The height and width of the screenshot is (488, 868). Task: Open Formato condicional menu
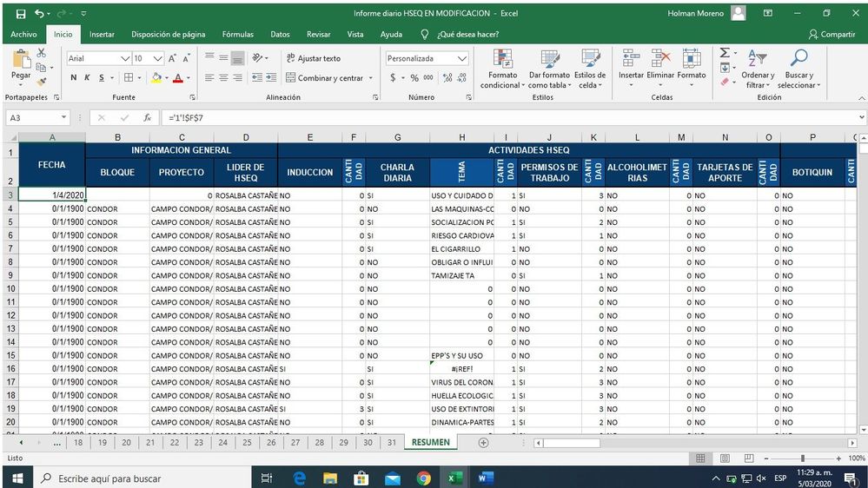coord(503,69)
